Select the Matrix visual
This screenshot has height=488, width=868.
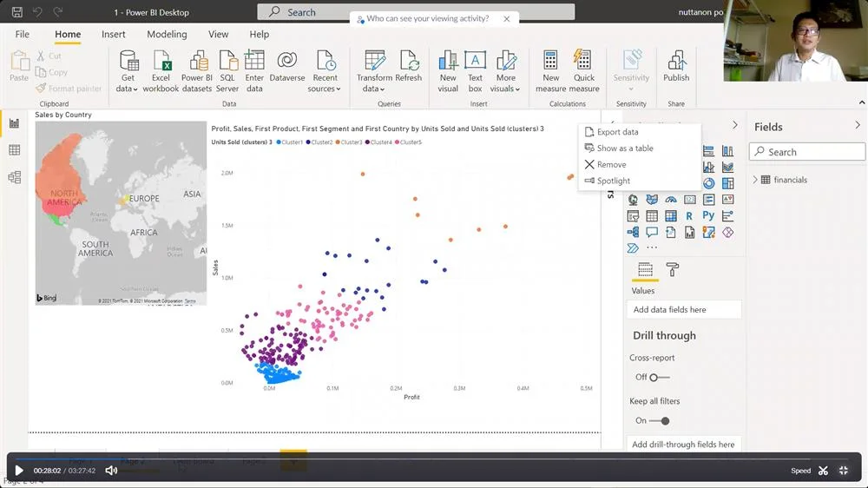point(670,216)
